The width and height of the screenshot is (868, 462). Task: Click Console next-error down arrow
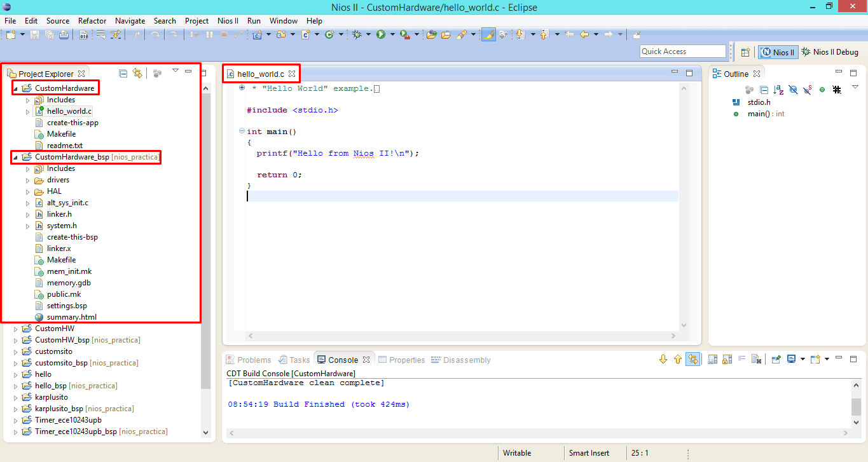[x=663, y=359]
